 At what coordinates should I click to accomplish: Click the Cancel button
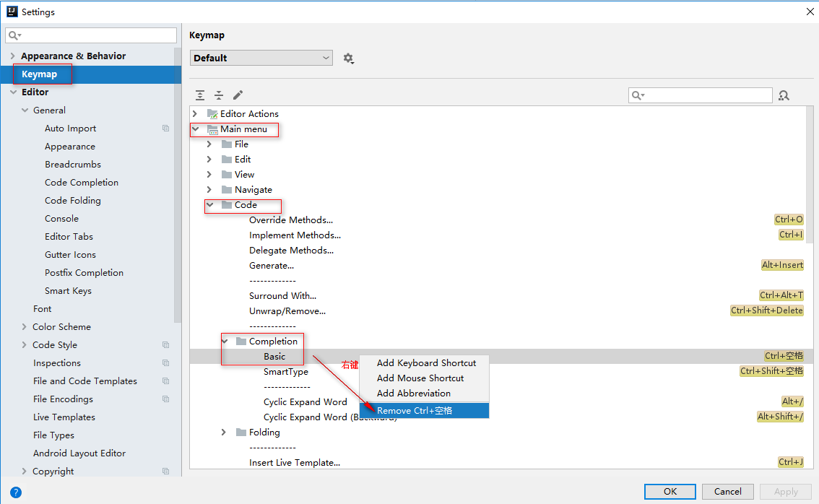click(727, 492)
